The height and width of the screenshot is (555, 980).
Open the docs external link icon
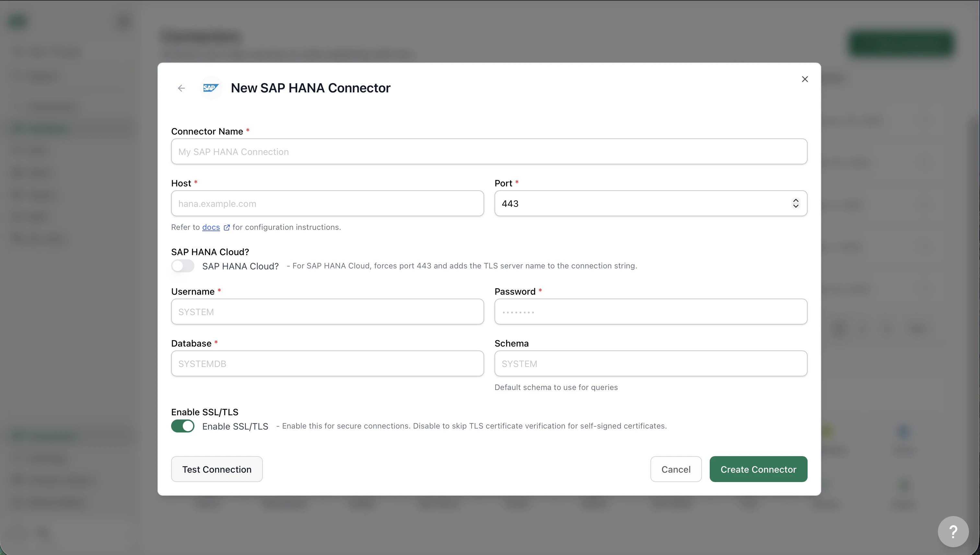(227, 228)
